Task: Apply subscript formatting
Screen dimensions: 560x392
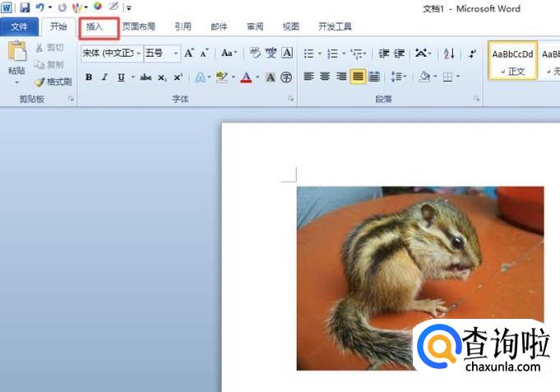Action: 162,77
